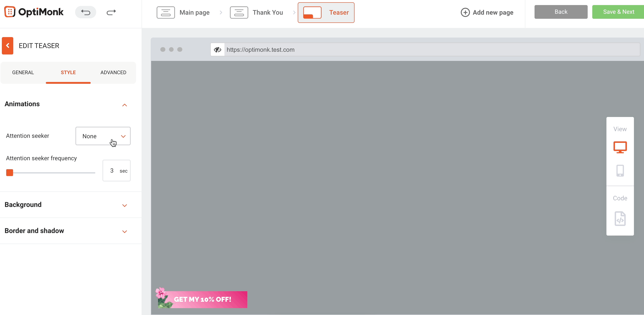
Task: Switch to the General tab
Action: [x=23, y=72]
